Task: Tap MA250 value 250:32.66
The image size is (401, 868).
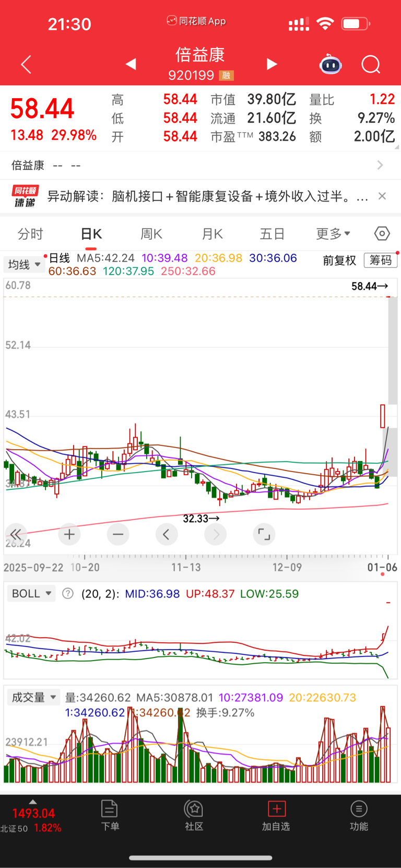Action: tap(188, 271)
